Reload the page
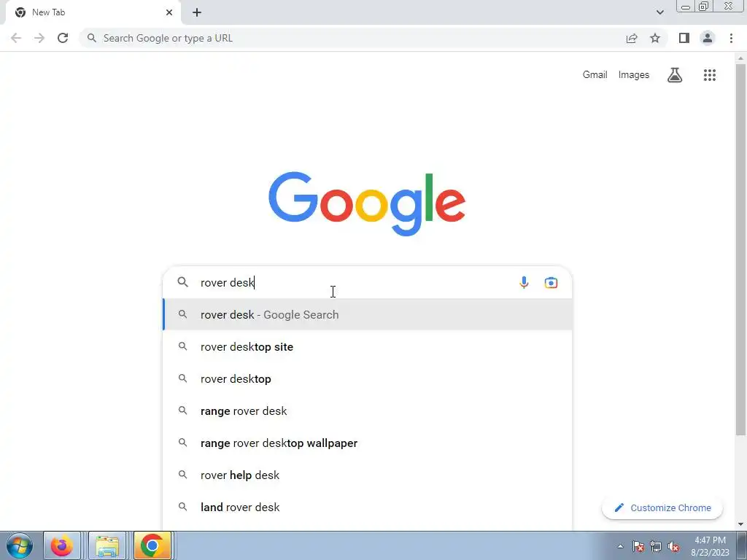The image size is (747, 560). coord(63,38)
